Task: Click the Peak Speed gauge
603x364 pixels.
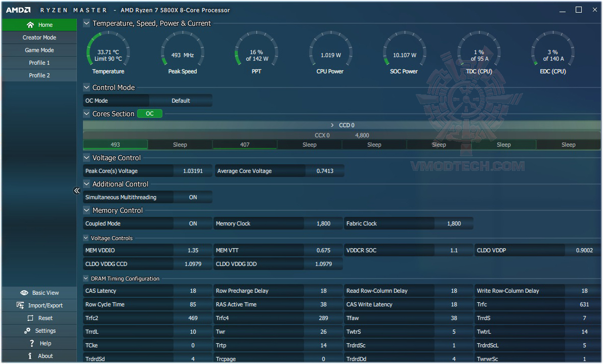Action: coord(182,52)
